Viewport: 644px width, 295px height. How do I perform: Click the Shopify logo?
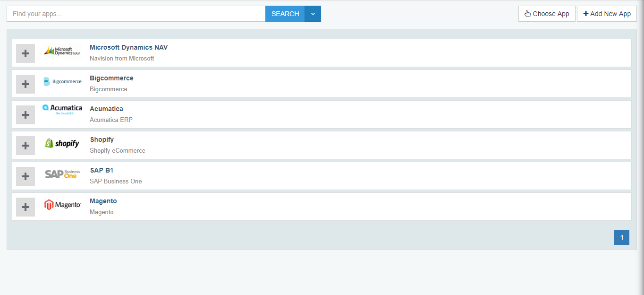click(x=62, y=143)
